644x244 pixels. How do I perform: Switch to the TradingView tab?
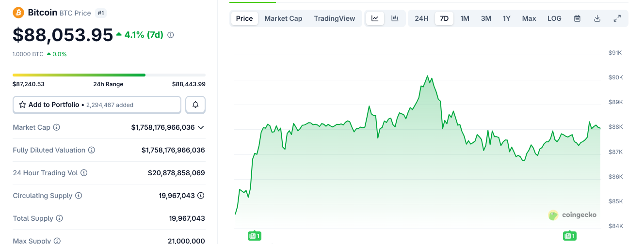click(334, 18)
